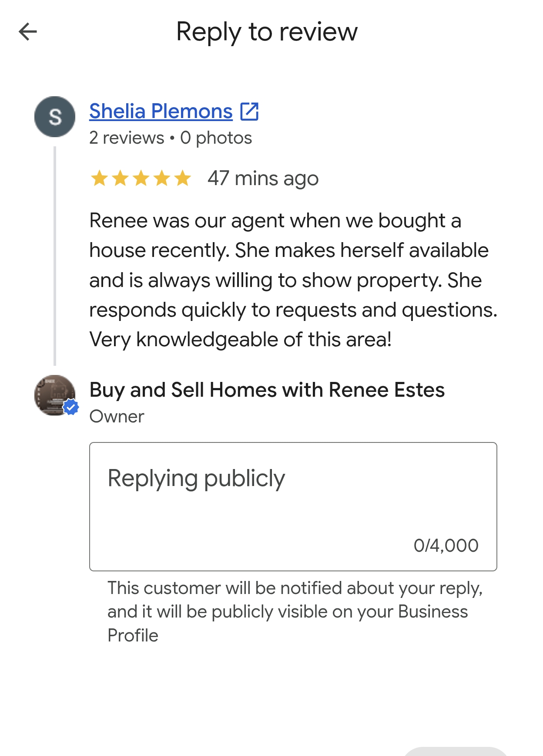This screenshot has width=543, height=756.
Task: Click the partially visible button at bottom right
Action: click(x=455, y=752)
